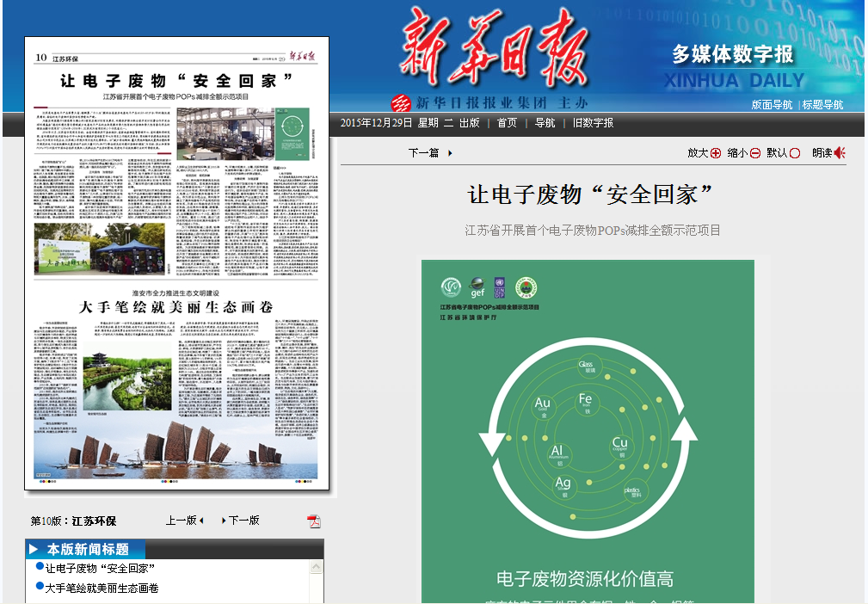This screenshot has height=604, width=868.
Task: Click right arrow beside 下一版
Action: (224, 521)
